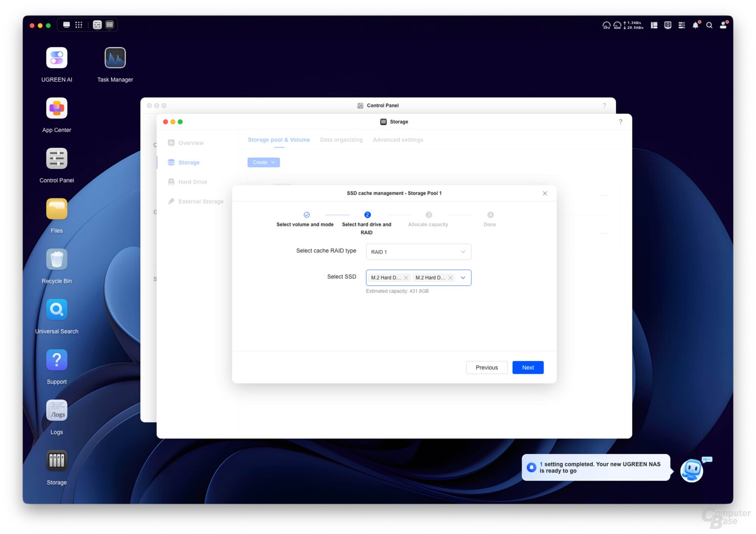Open the Select cache RAID type dropdown
756x534 pixels.
tap(419, 252)
